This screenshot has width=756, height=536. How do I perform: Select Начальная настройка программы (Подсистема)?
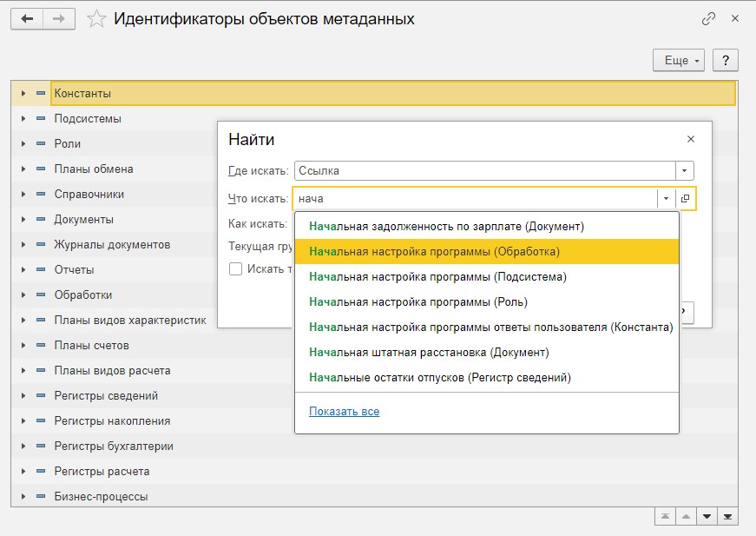point(486,276)
